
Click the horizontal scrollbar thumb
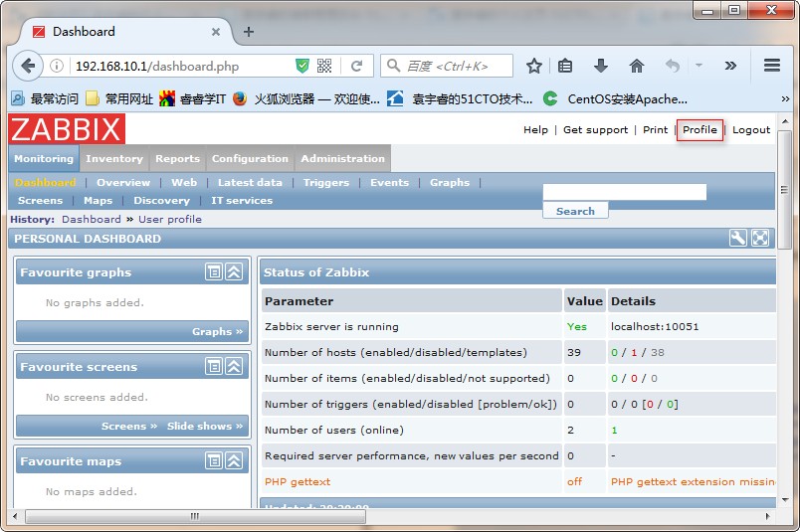click(195, 516)
